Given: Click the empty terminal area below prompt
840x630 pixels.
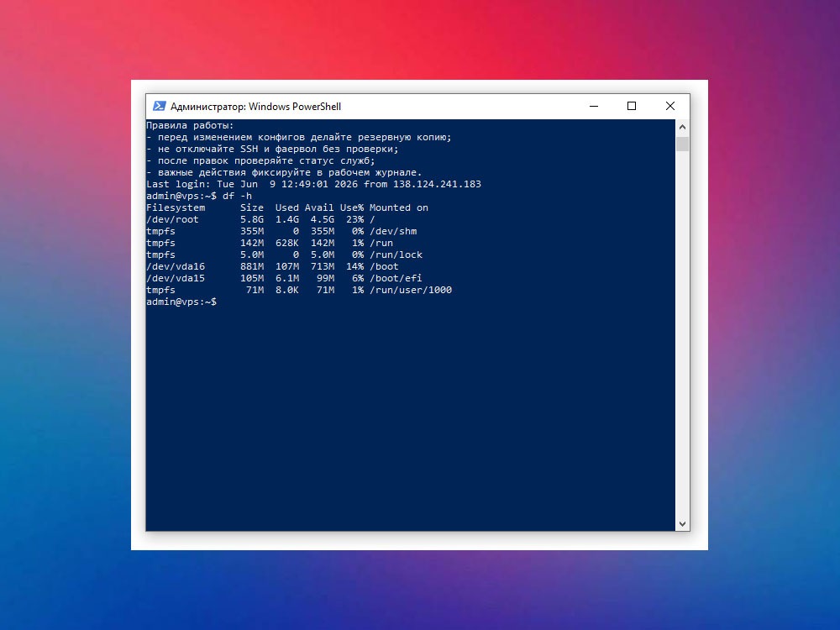Looking at the screenshot, I should click(x=411, y=417).
